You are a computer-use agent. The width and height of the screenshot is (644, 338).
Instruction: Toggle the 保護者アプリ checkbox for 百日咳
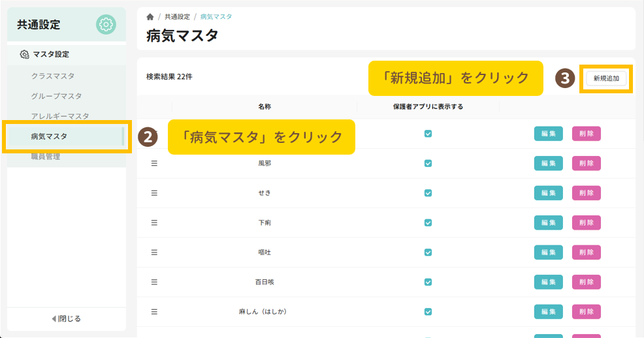tap(428, 282)
